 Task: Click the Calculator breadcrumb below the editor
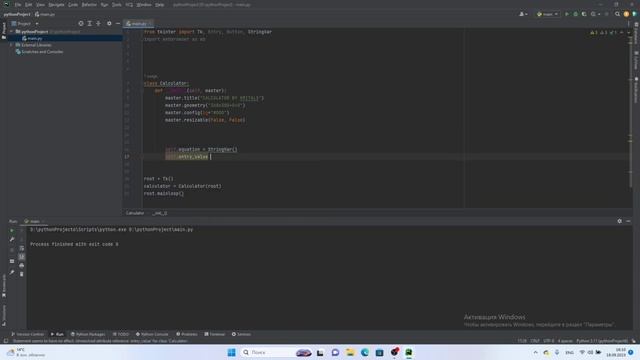tap(135, 213)
